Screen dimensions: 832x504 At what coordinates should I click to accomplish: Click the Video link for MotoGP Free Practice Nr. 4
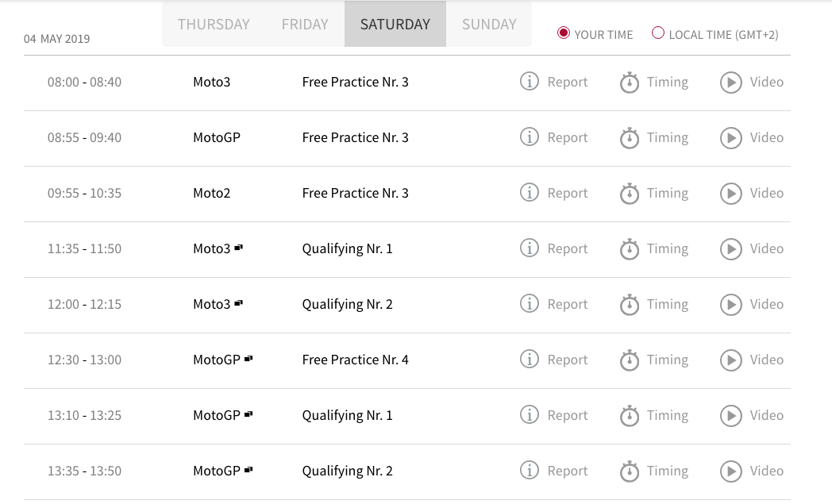[766, 360]
